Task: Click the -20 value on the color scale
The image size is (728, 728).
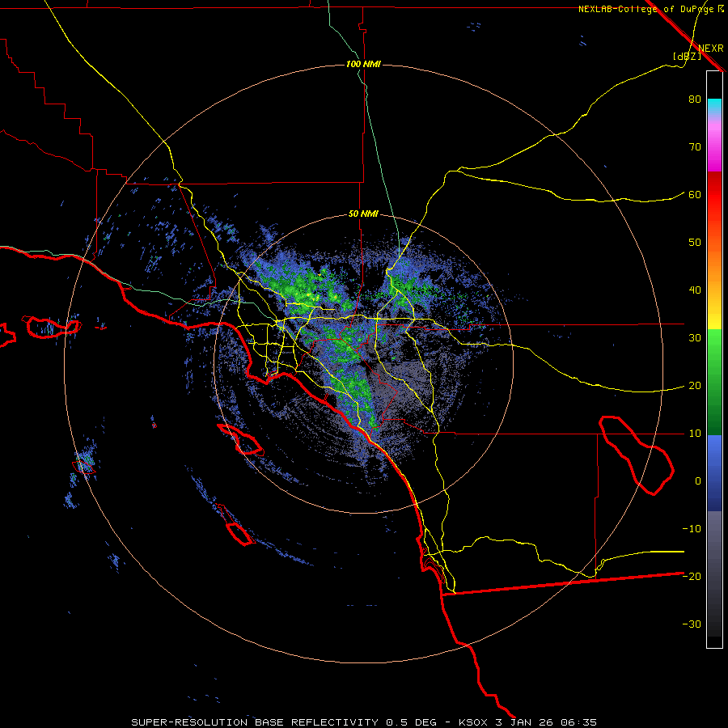Action: (x=692, y=577)
